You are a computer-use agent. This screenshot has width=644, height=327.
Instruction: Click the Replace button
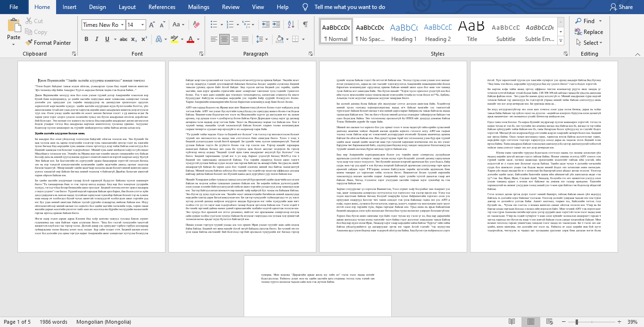pyautogui.click(x=589, y=32)
